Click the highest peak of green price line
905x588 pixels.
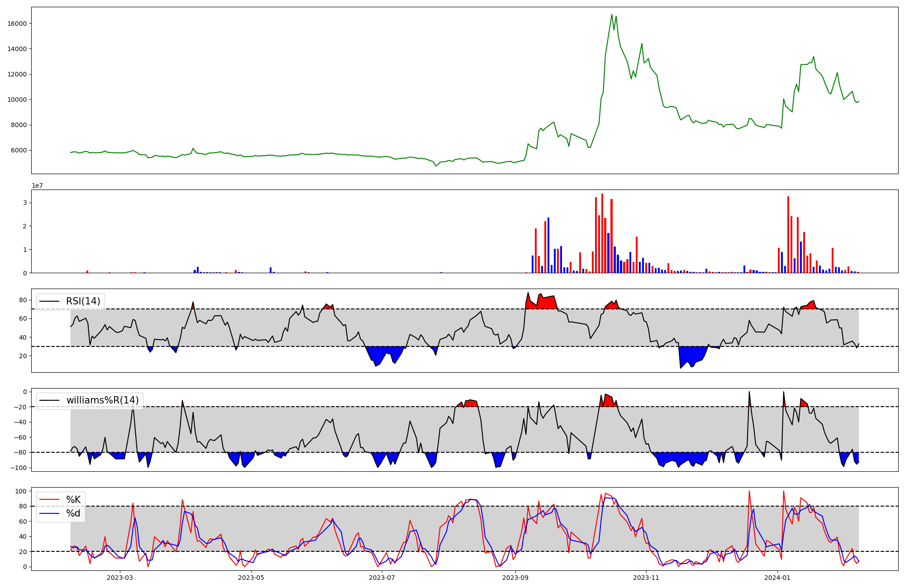tap(612, 14)
